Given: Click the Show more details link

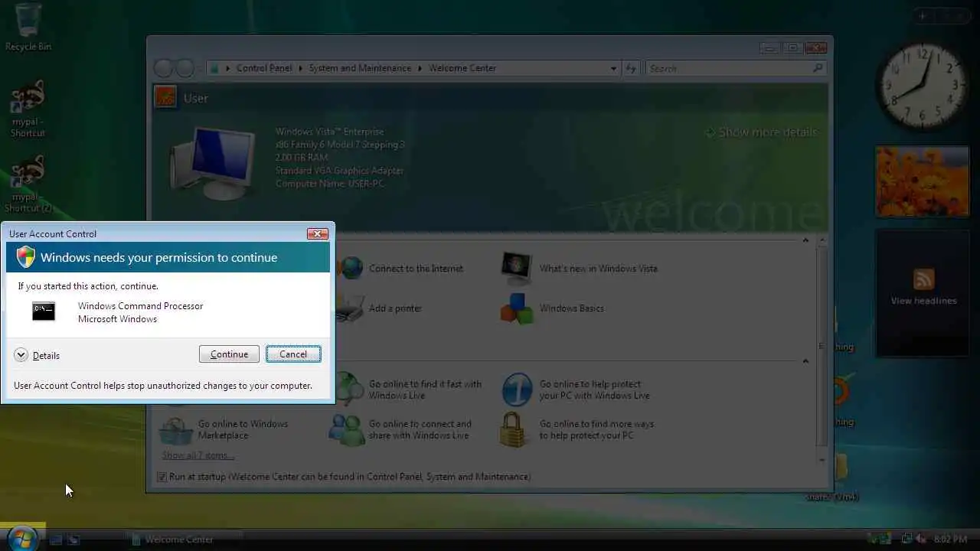Looking at the screenshot, I should (x=761, y=132).
